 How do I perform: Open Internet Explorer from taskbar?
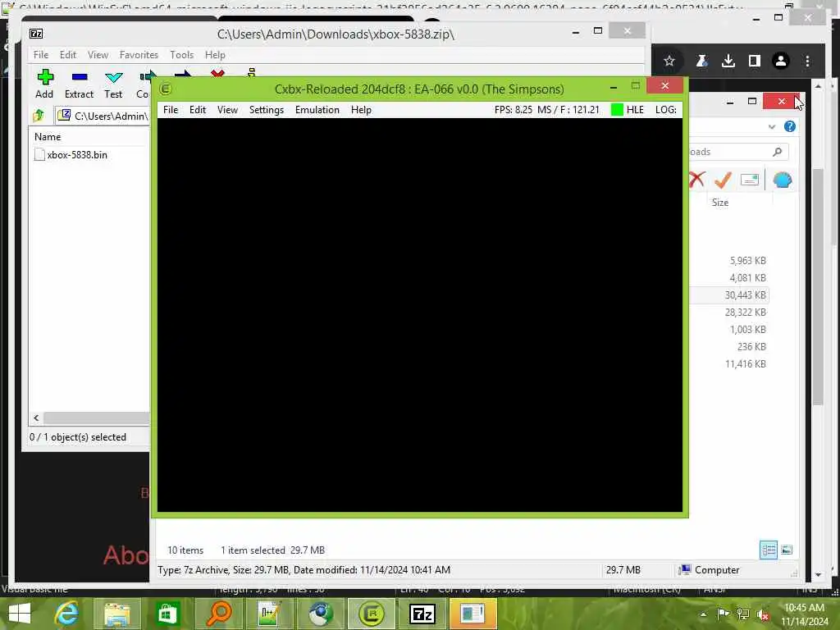click(67, 614)
